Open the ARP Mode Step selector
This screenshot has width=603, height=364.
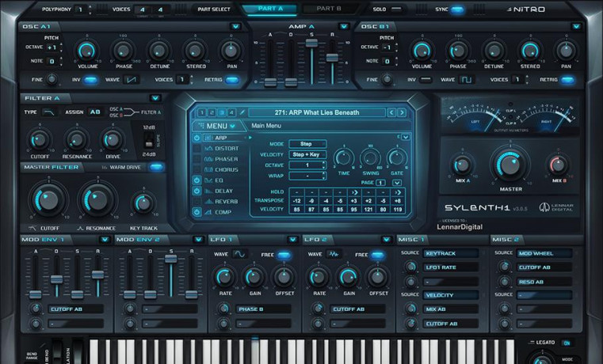(x=307, y=144)
